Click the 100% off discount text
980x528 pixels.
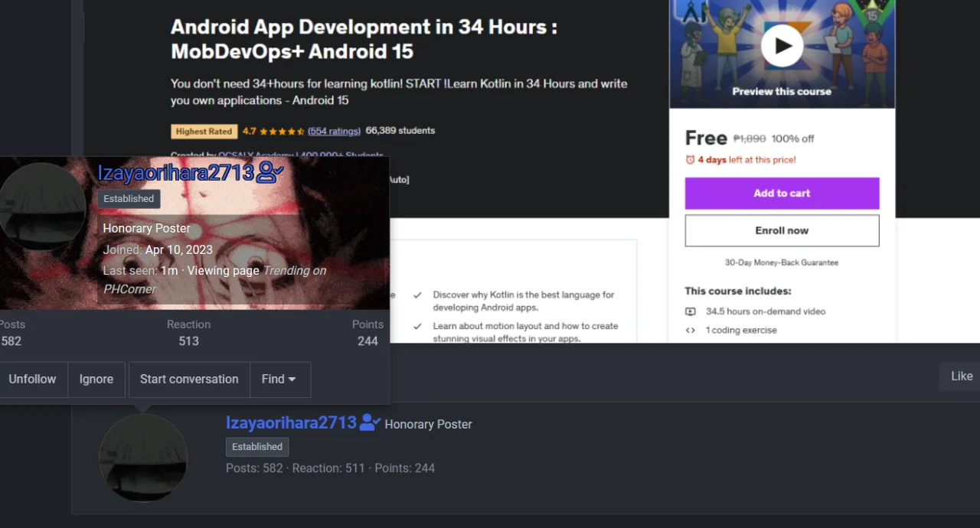792,139
